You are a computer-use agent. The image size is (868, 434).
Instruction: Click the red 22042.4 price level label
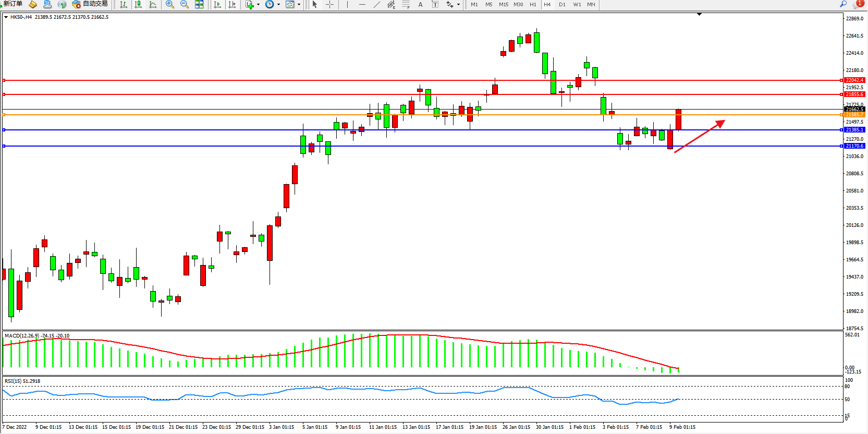pos(854,80)
